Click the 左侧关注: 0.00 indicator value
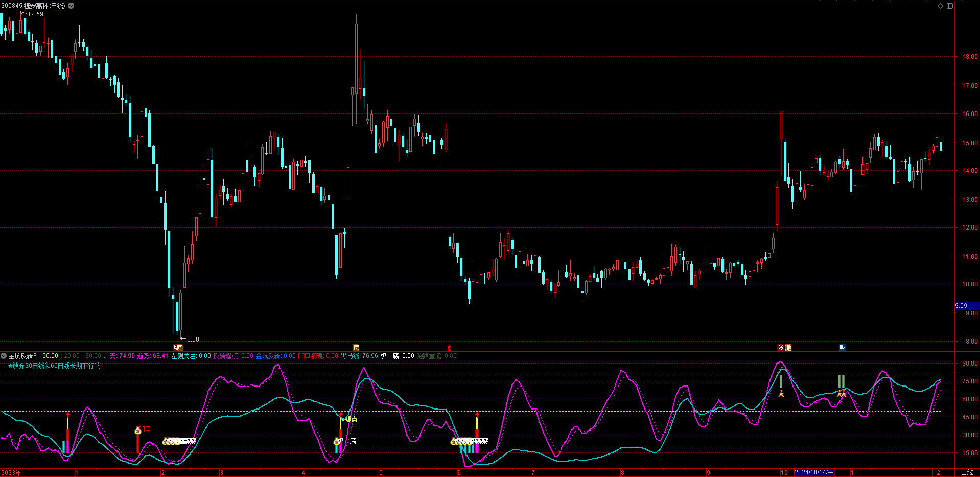Screen dimensions: 980x477 [x=191, y=356]
